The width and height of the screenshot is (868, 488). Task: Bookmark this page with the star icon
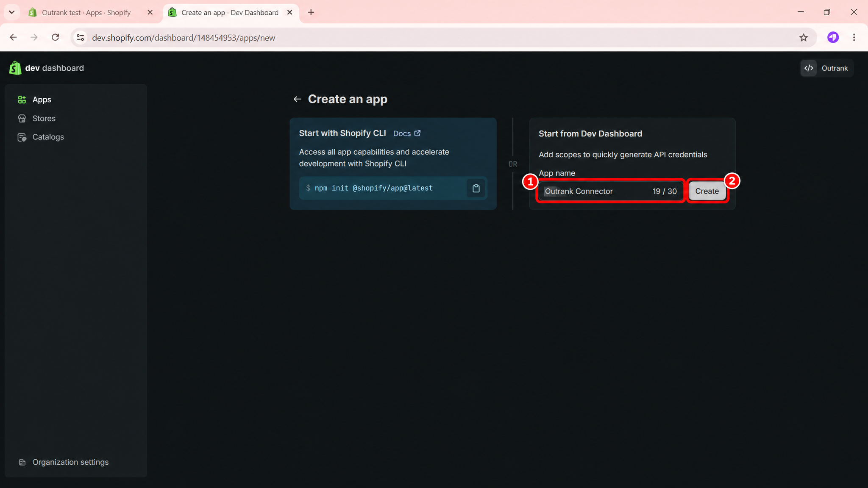pyautogui.click(x=804, y=38)
